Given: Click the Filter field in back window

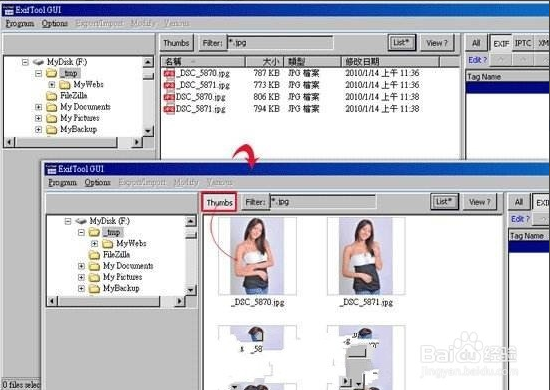Looking at the screenshot, I should pos(280,43).
